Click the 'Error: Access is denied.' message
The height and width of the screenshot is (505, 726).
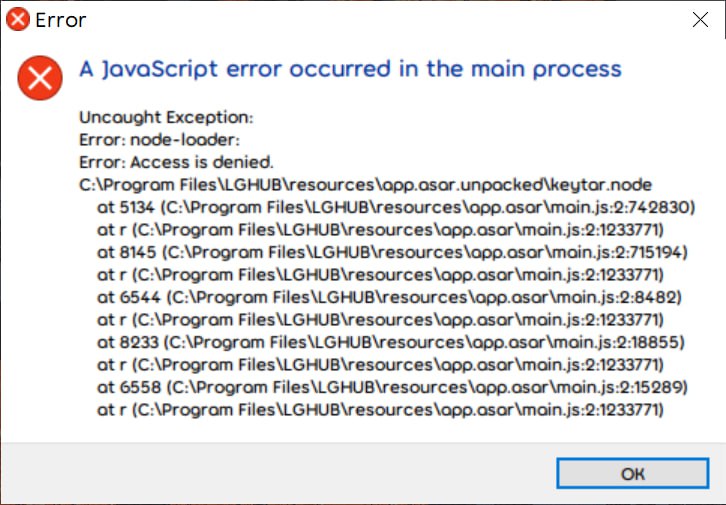coord(176,162)
